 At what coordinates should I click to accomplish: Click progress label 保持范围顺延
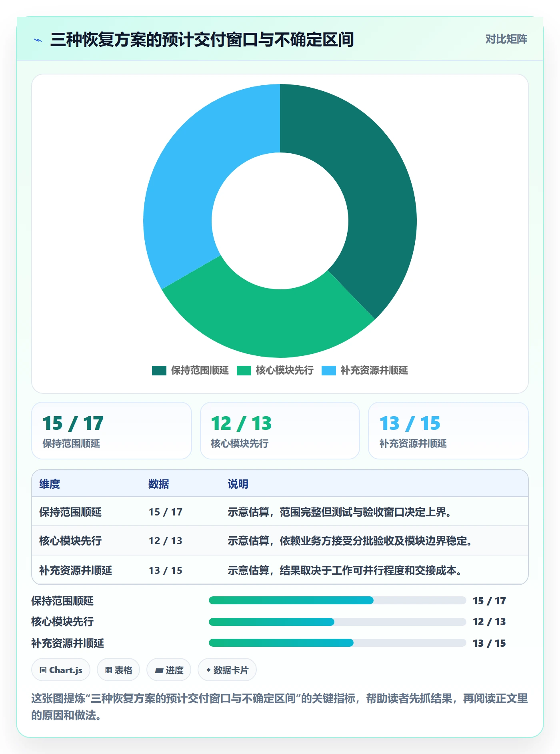(x=62, y=601)
